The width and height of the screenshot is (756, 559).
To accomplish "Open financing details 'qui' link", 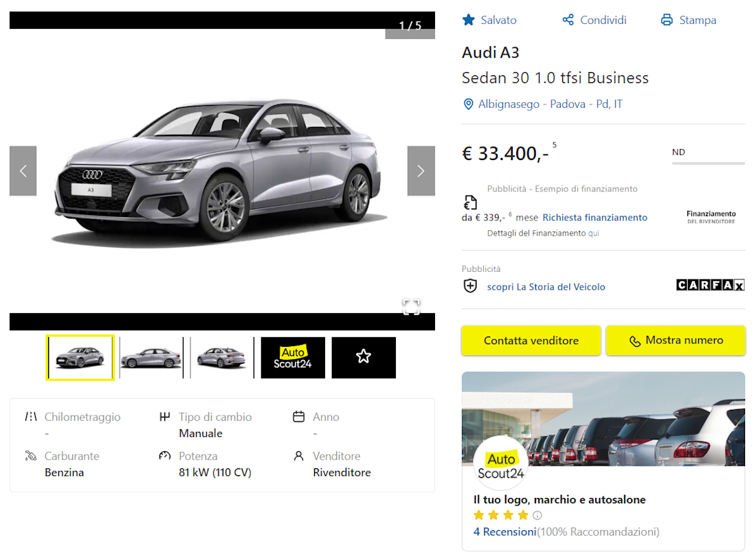I will tap(594, 233).
